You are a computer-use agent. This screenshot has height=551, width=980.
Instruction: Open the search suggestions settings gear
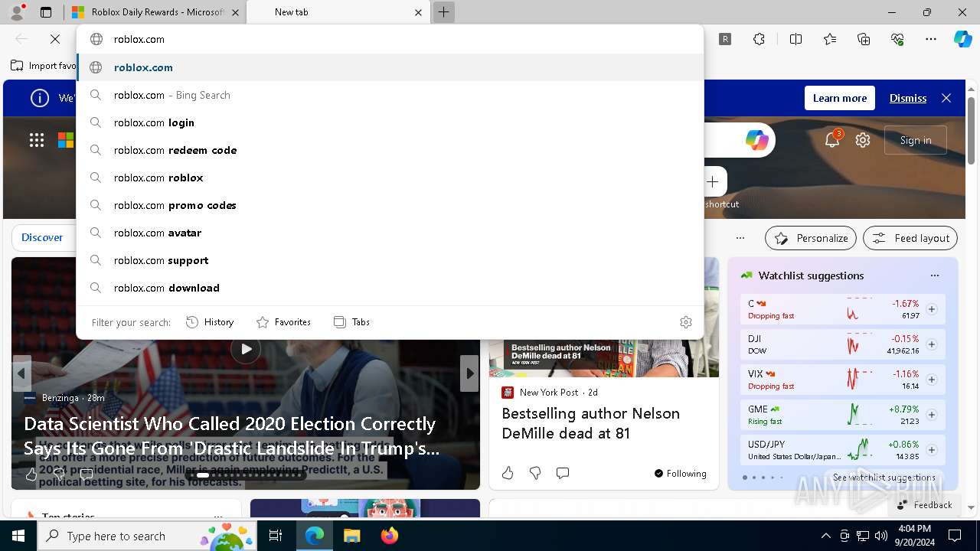[686, 322]
